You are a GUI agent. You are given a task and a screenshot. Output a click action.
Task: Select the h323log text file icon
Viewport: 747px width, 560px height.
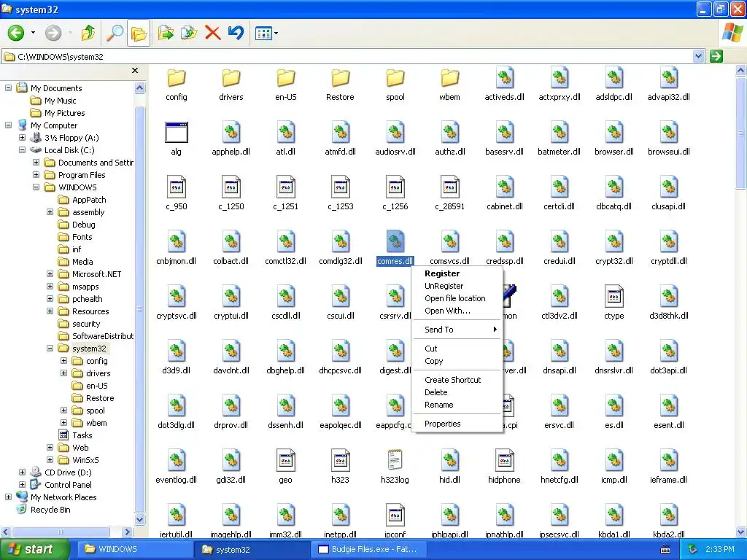pyautogui.click(x=395, y=461)
